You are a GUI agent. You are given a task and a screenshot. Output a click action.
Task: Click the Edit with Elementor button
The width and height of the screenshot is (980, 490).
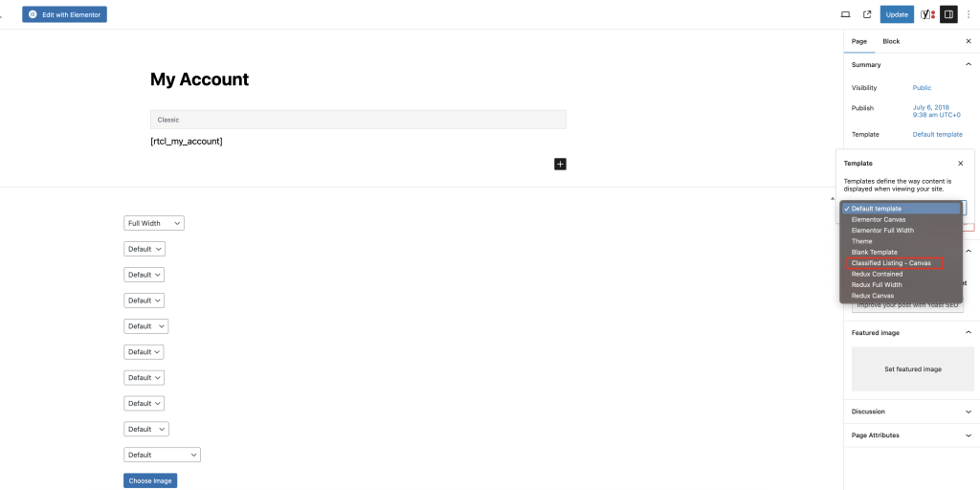tap(64, 14)
